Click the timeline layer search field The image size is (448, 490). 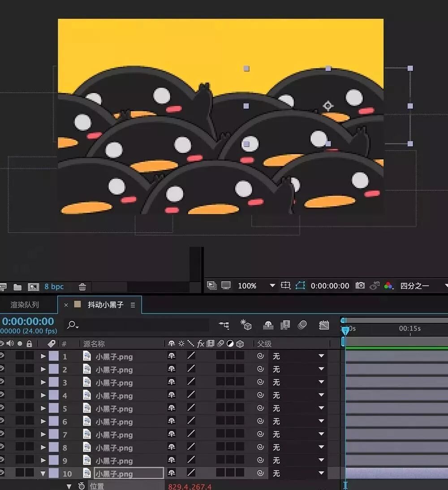[x=137, y=325]
